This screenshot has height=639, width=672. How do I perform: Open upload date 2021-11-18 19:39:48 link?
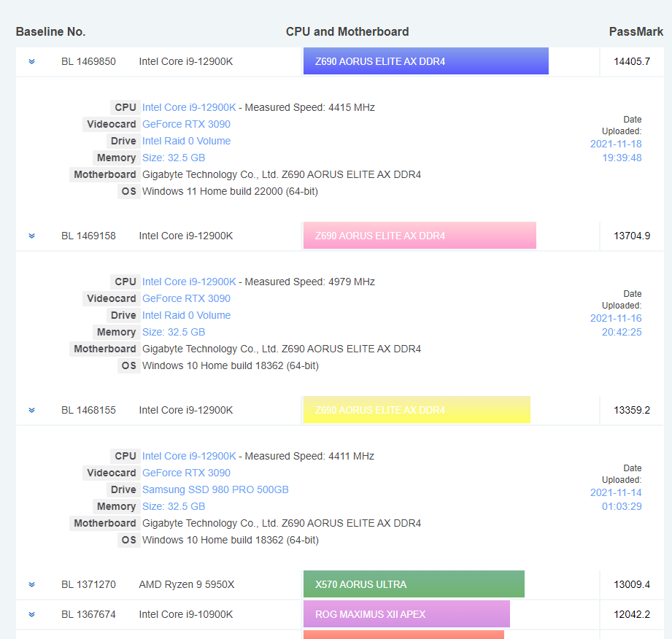[x=616, y=151]
